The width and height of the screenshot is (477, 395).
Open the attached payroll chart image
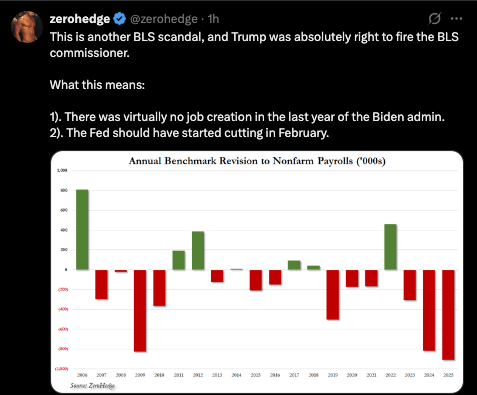257,272
